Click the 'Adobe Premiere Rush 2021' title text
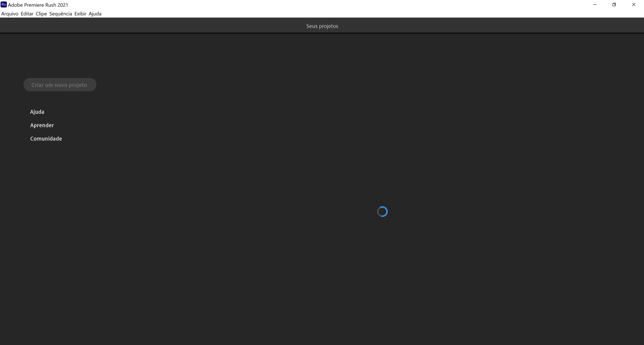The image size is (644, 345). (x=38, y=5)
